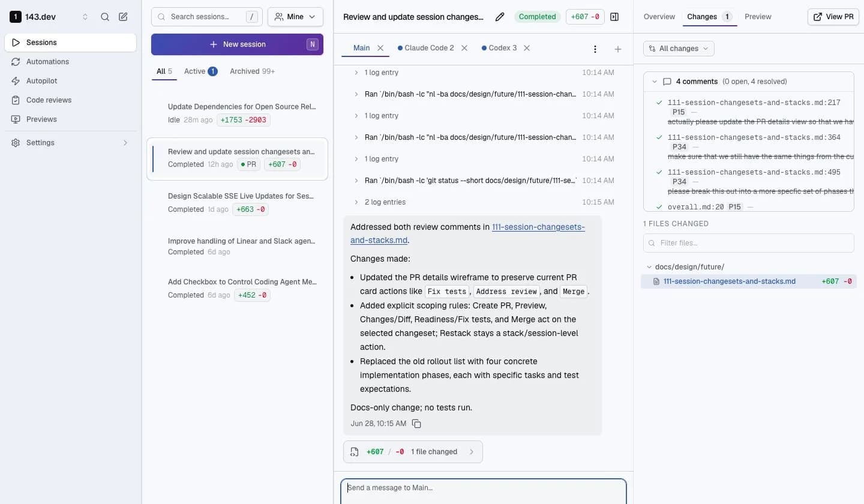Edit the session title with pencil icon

click(x=500, y=17)
